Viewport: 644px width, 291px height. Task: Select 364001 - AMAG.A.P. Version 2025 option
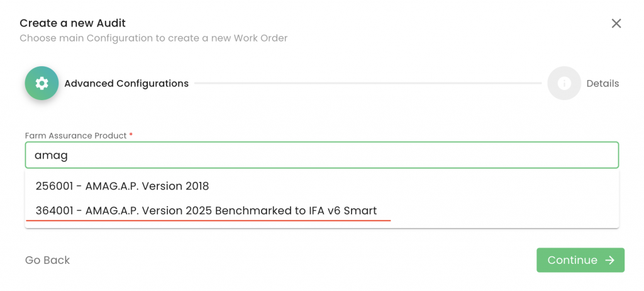(x=206, y=210)
